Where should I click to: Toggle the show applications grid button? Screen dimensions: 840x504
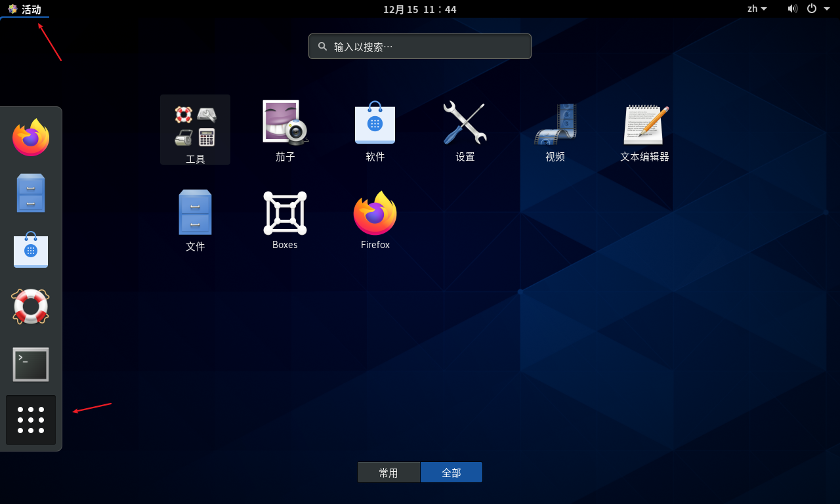click(x=31, y=420)
